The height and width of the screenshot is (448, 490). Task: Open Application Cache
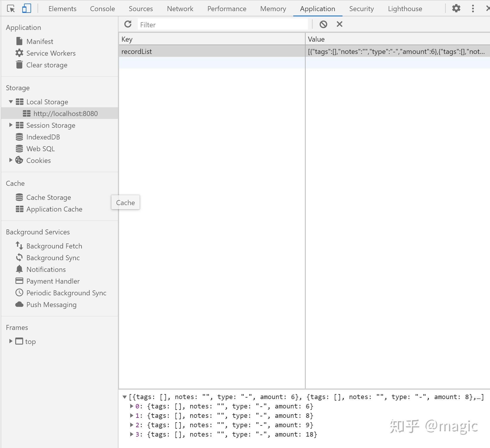tap(54, 209)
